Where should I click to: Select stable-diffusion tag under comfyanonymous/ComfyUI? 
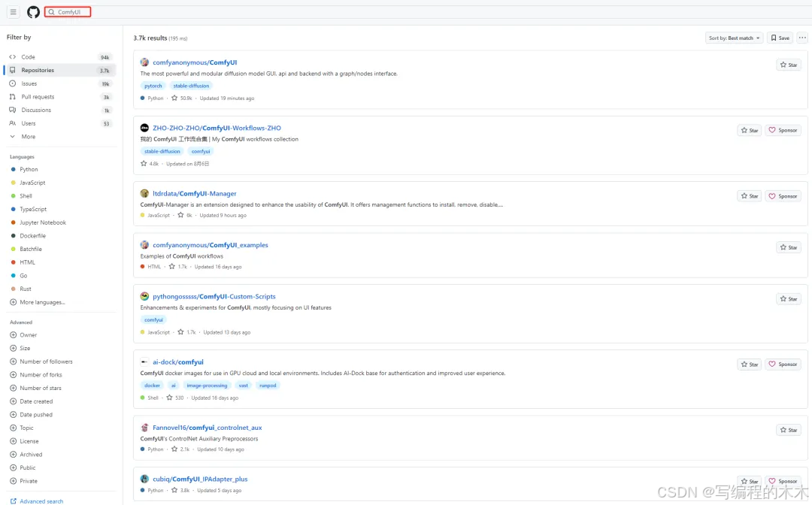191,86
